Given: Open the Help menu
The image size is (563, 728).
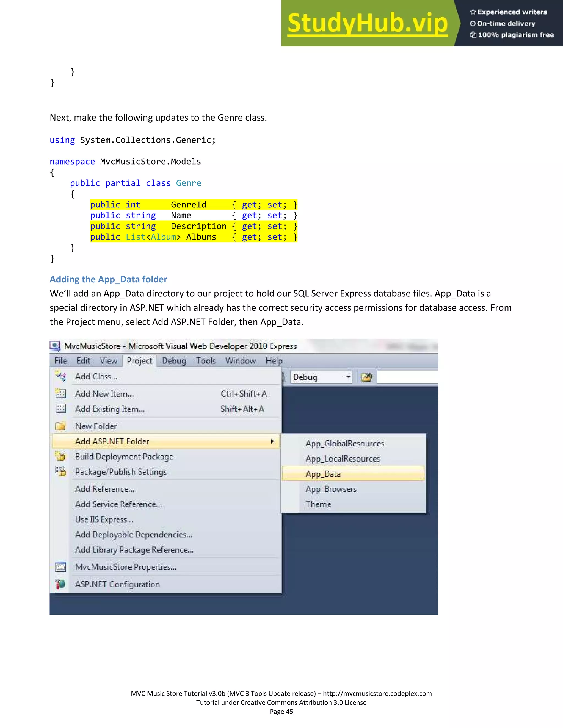Looking at the screenshot, I should click(x=274, y=361).
